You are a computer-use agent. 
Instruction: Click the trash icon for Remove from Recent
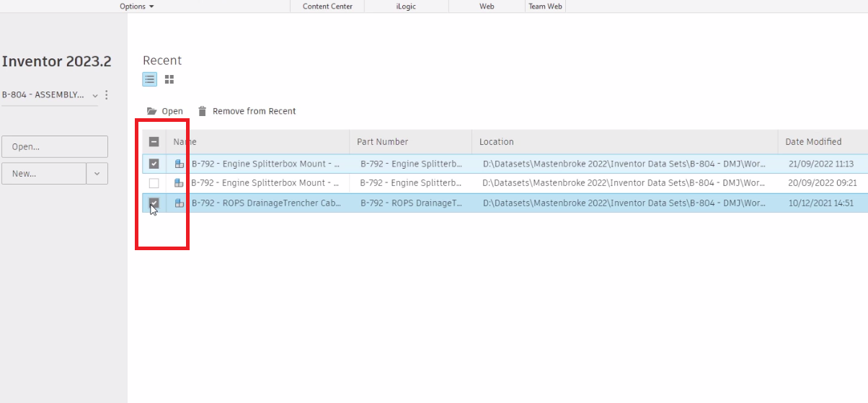click(x=203, y=111)
